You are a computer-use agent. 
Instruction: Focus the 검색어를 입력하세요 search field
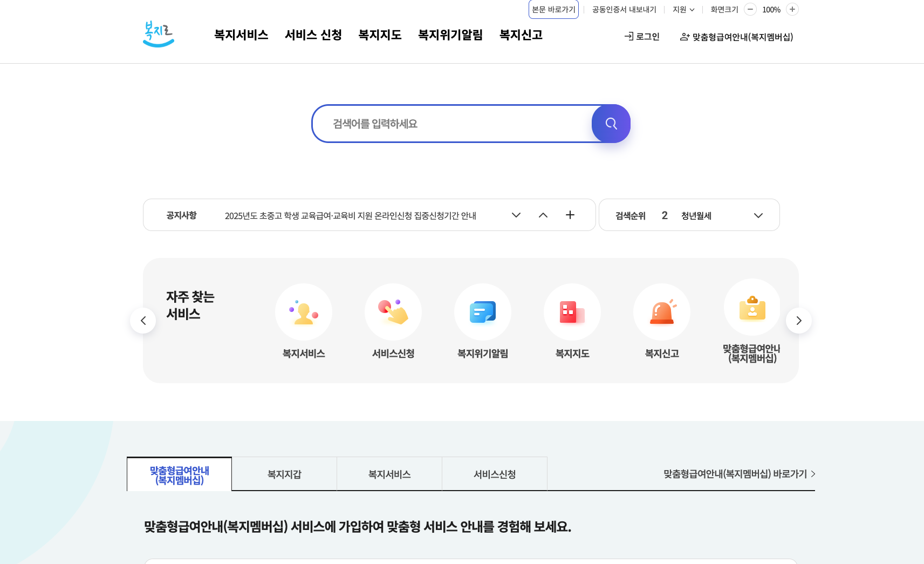[x=452, y=124]
